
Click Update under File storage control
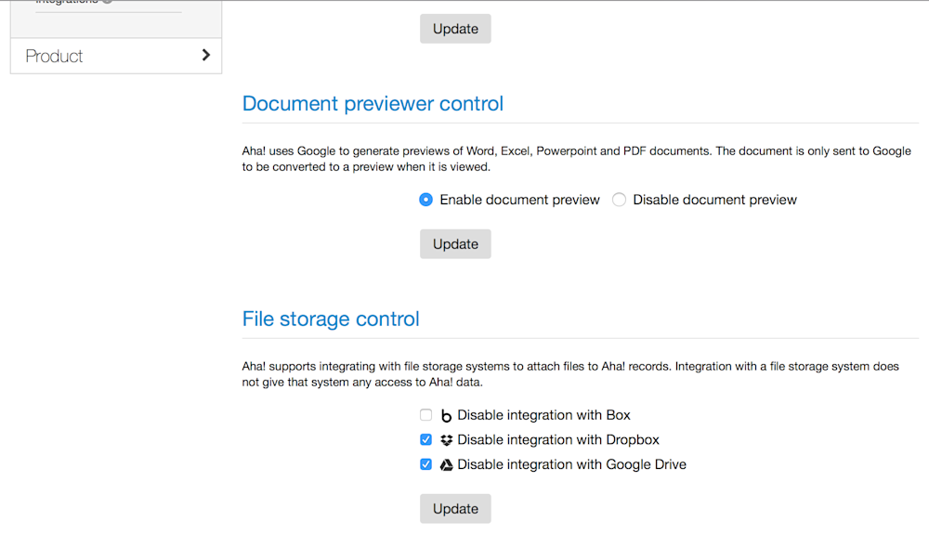pos(455,508)
